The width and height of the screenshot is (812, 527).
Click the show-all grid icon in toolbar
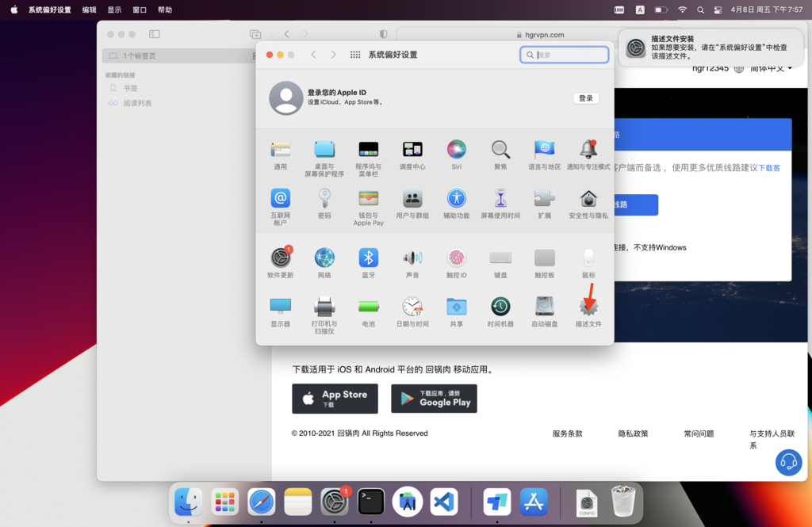(355, 55)
